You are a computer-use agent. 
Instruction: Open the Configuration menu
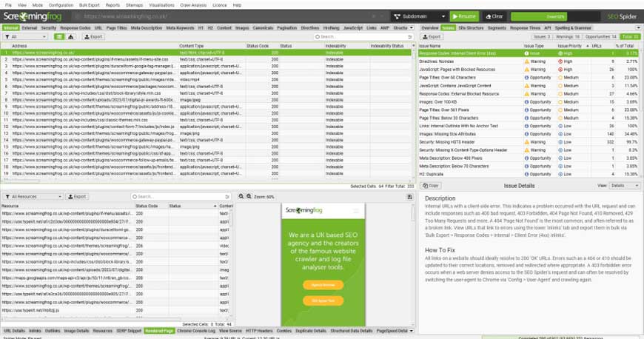pyautogui.click(x=61, y=5)
